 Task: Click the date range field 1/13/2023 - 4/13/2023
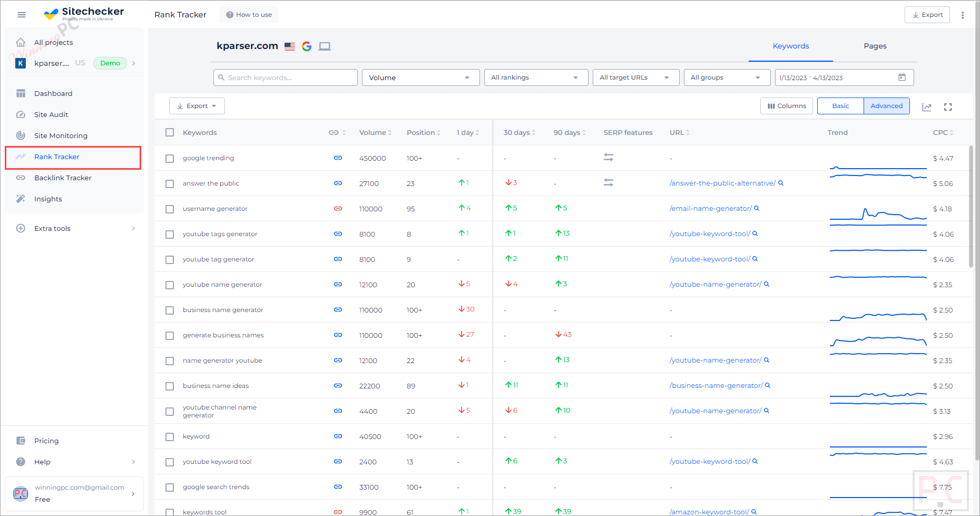(x=844, y=77)
